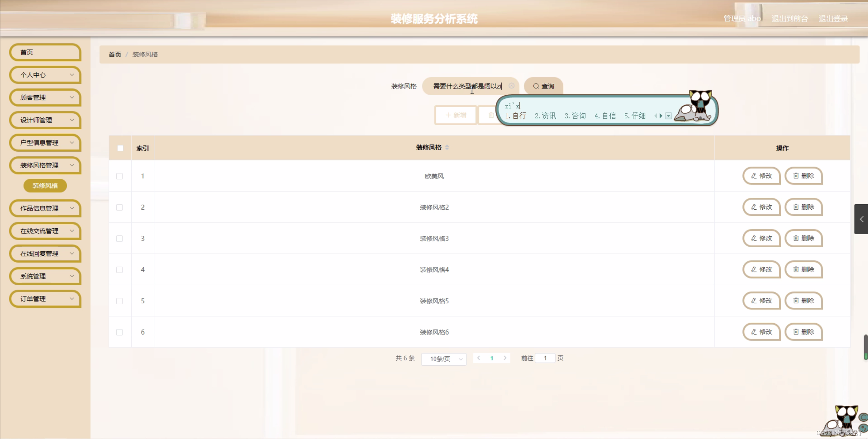Click the 前往 page number input
Image resolution: width=868 pixels, height=439 pixels.
(545, 358)
